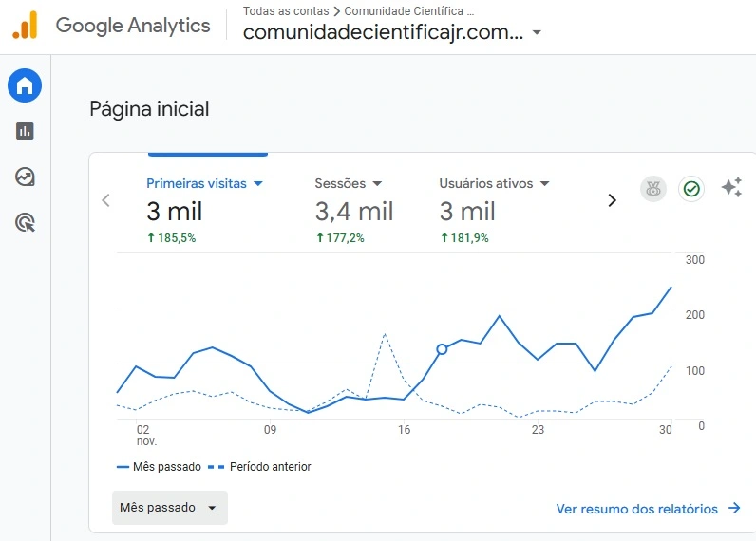Show next metrics with the right chevron

point(612,200)
